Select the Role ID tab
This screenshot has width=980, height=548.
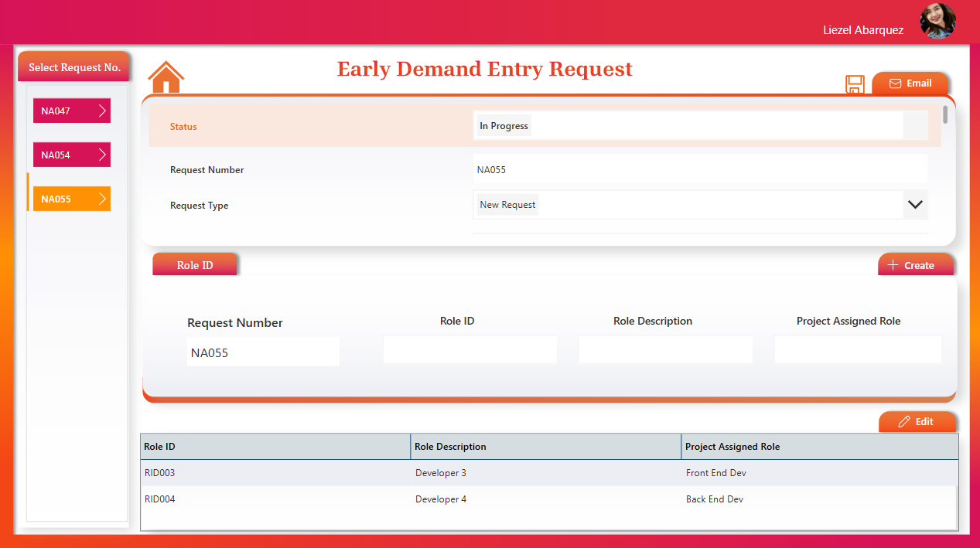pos(195,265)
